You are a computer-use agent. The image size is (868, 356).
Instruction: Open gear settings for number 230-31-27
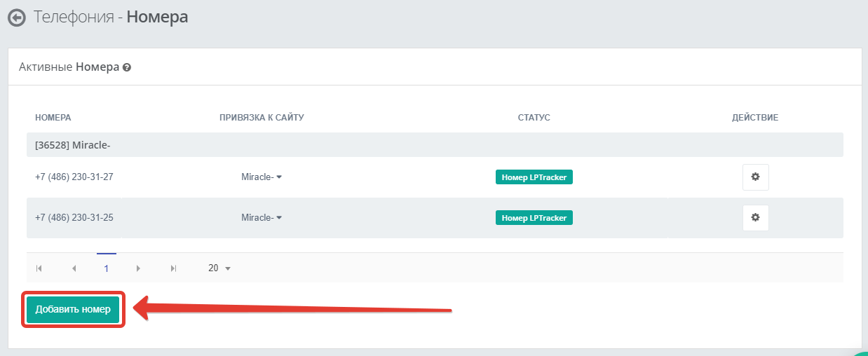(755, 177)
